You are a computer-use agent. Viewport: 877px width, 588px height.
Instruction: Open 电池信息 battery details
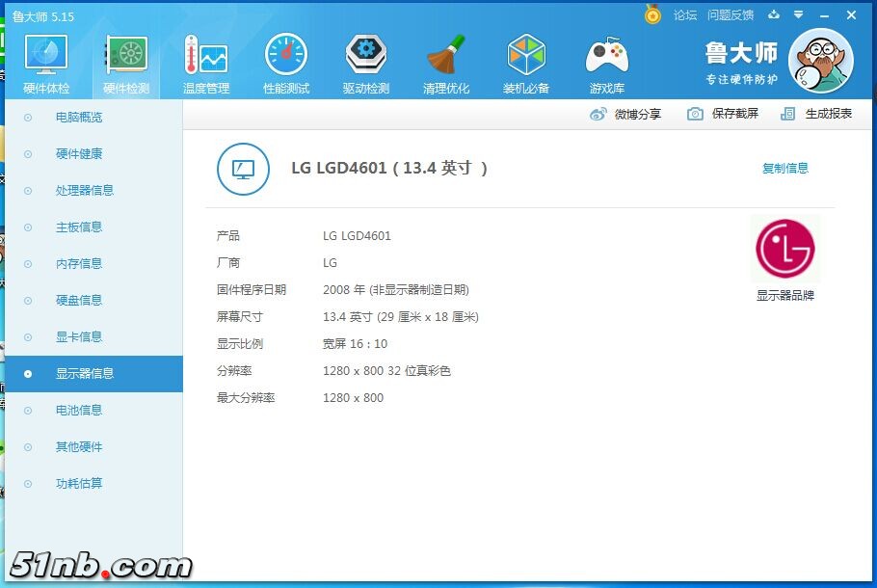(x=79, y=410)
